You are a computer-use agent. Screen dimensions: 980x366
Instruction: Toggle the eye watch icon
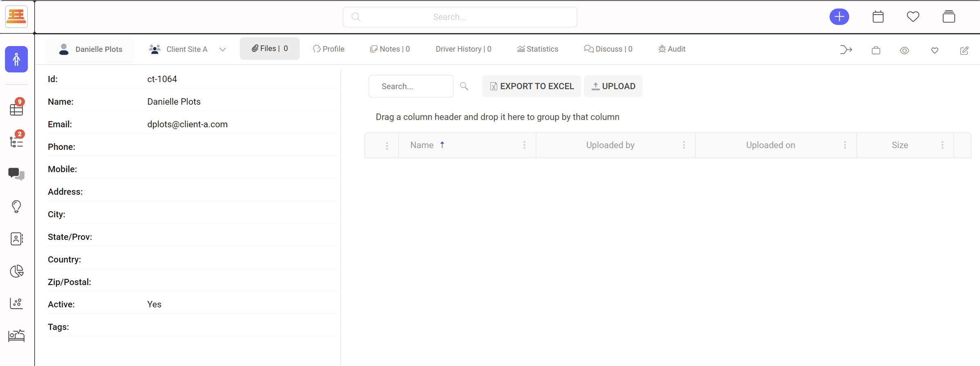(x=904, y=50)
